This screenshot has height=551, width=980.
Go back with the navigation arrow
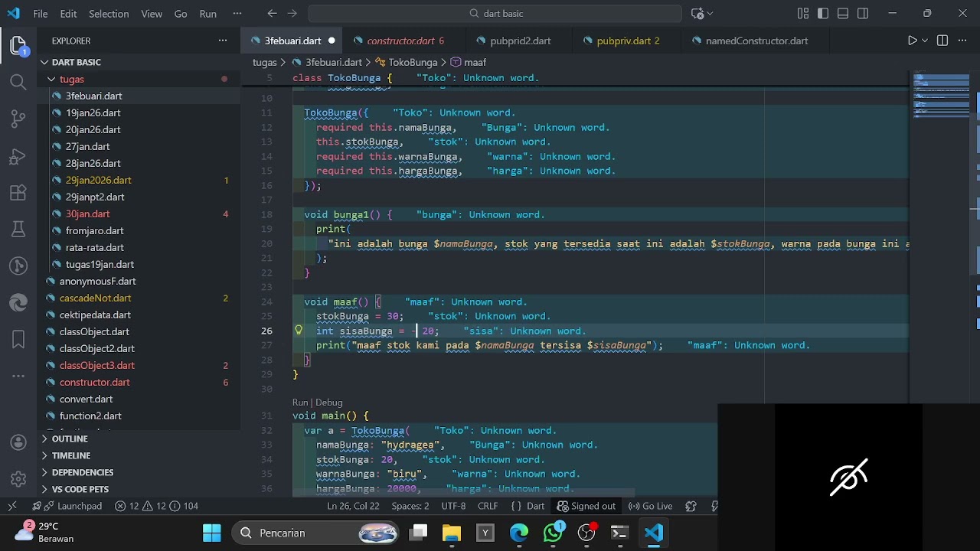pos(273,14)
